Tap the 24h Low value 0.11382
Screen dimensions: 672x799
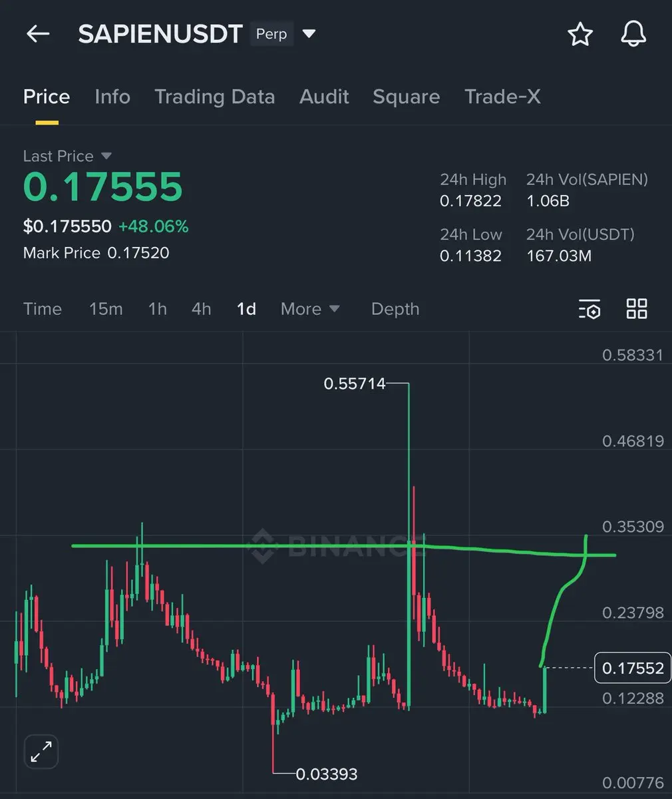[471, 256]
